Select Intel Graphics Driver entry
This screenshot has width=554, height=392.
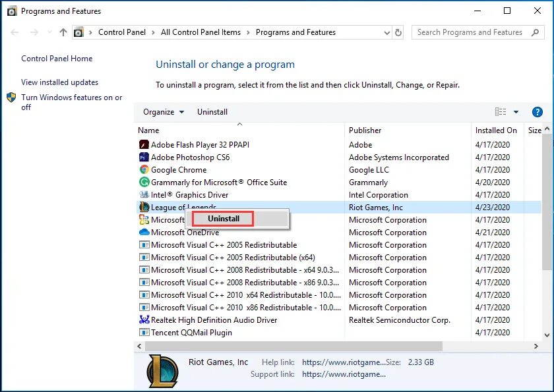[x=190, y=195]
